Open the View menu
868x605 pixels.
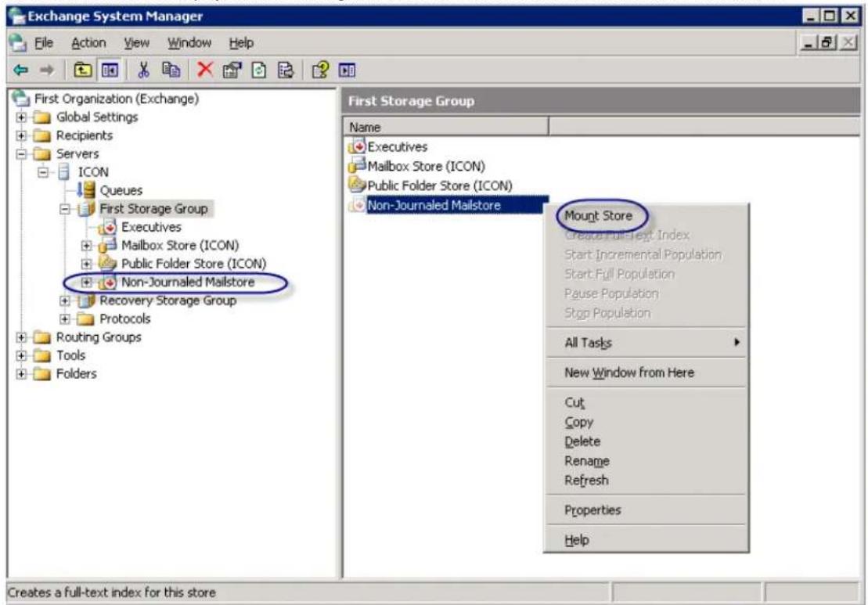coord(137,42)
